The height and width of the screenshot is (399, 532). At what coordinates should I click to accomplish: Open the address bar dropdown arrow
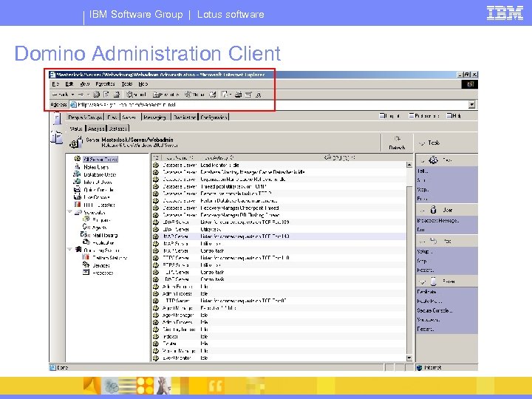(x=471, y=104)
